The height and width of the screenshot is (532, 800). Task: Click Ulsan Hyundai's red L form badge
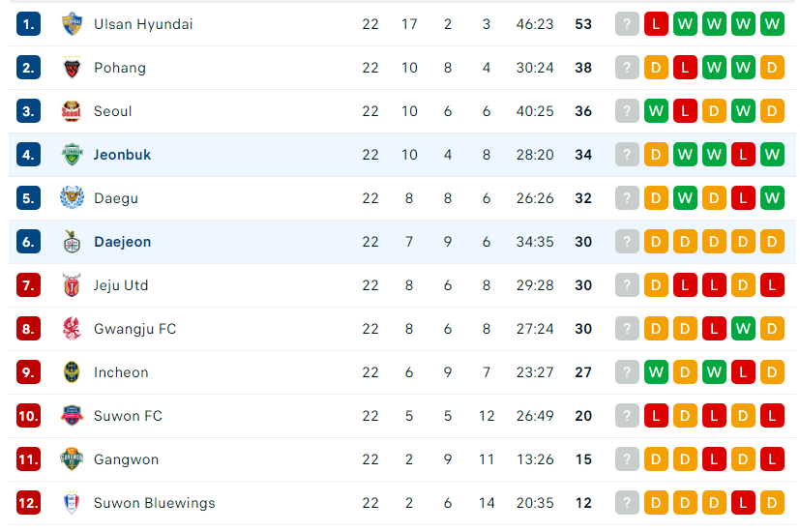[656, 24]
